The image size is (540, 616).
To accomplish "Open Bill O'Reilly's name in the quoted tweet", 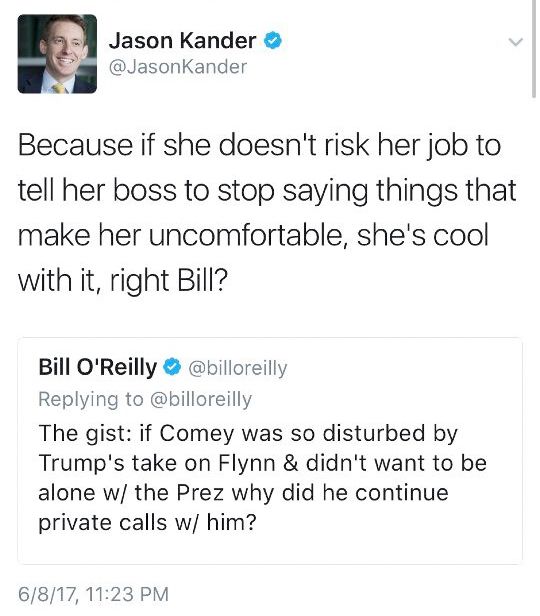I will 98,368.
